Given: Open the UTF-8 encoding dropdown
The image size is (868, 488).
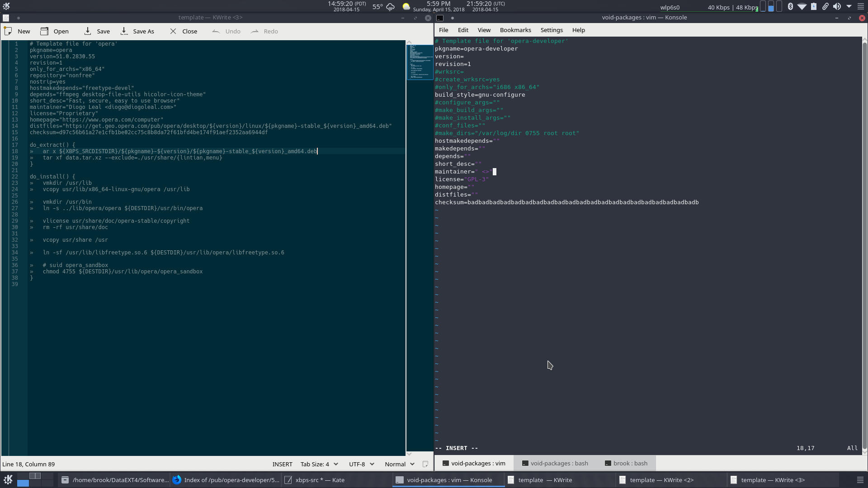Looking at the screenshot, I should coord(362,464).
